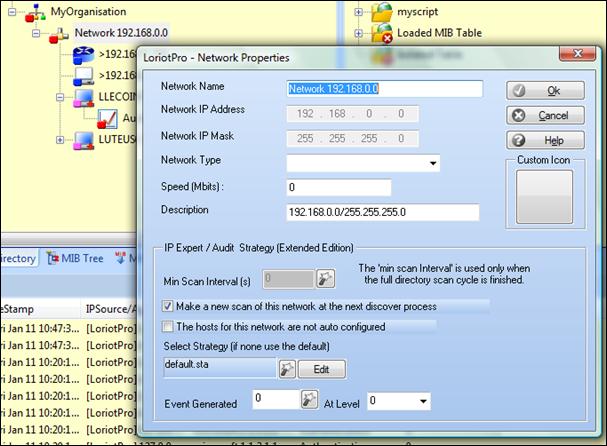Click the Cancel button
The width and height of the screenshot is (607, 446).
click(x=545, y=115)
